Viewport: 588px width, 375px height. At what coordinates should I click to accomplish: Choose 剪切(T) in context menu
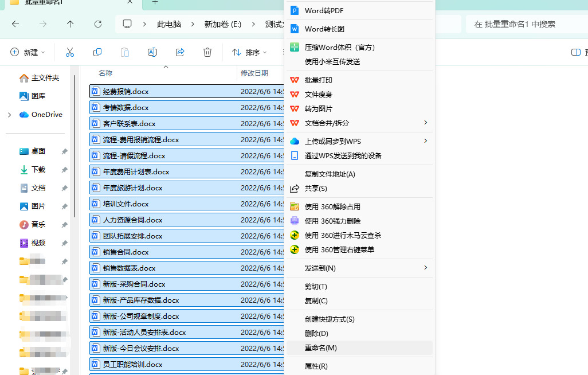360,287
